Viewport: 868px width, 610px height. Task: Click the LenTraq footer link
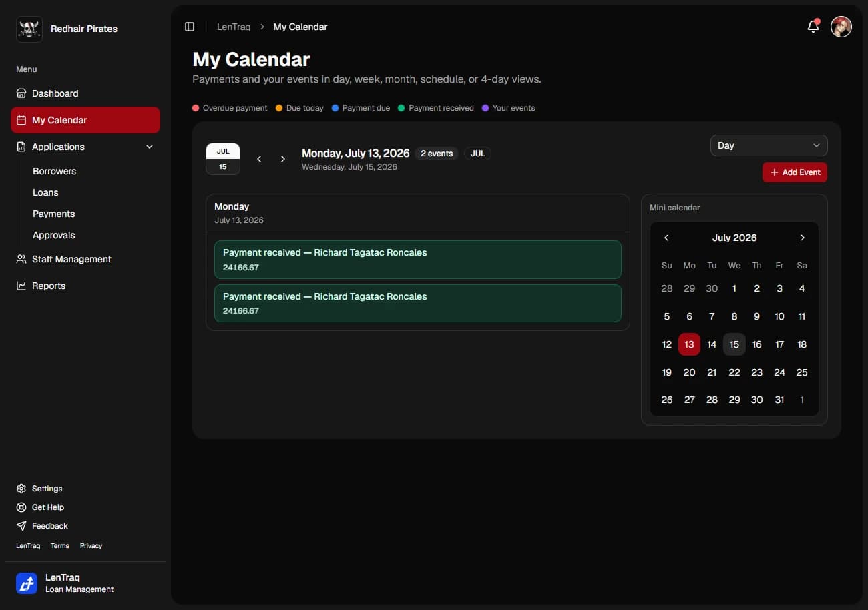[28, 545]
